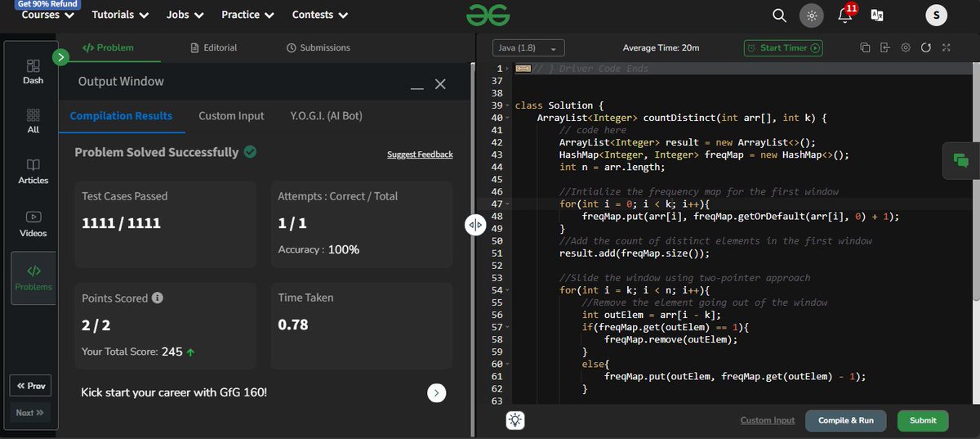Open the Courses dropdown menu
Viewport: 980px width, 439px height.
[x=47, y=15]
